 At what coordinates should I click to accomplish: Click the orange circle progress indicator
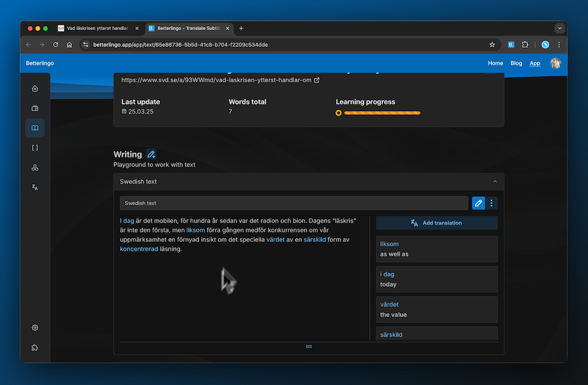[x=338, y=112]
